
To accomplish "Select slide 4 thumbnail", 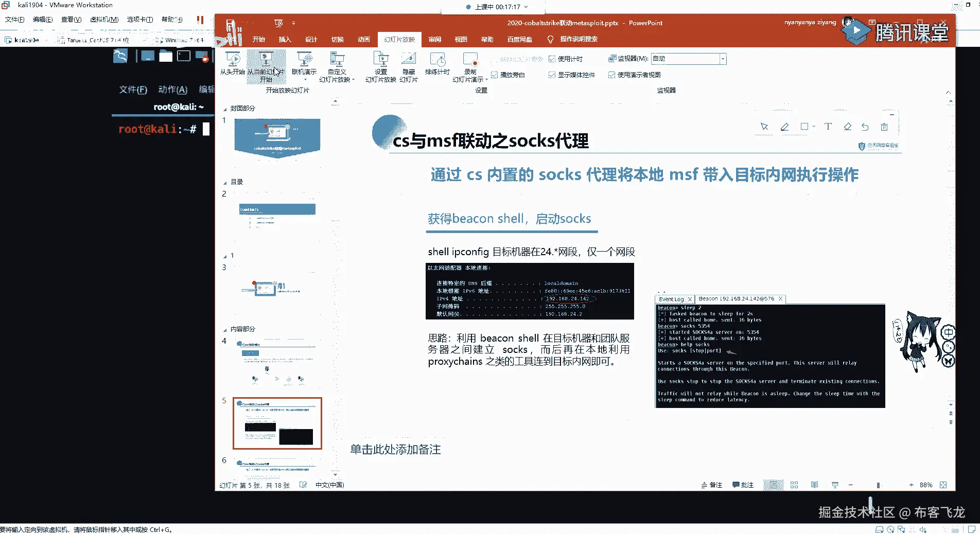I will (277, 363).
